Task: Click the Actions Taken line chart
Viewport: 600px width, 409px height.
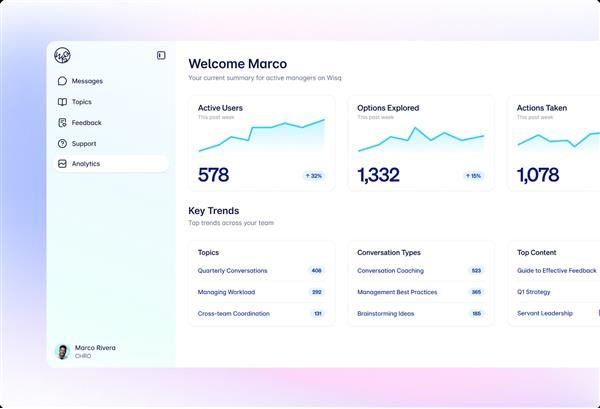Action: [558, 140]
